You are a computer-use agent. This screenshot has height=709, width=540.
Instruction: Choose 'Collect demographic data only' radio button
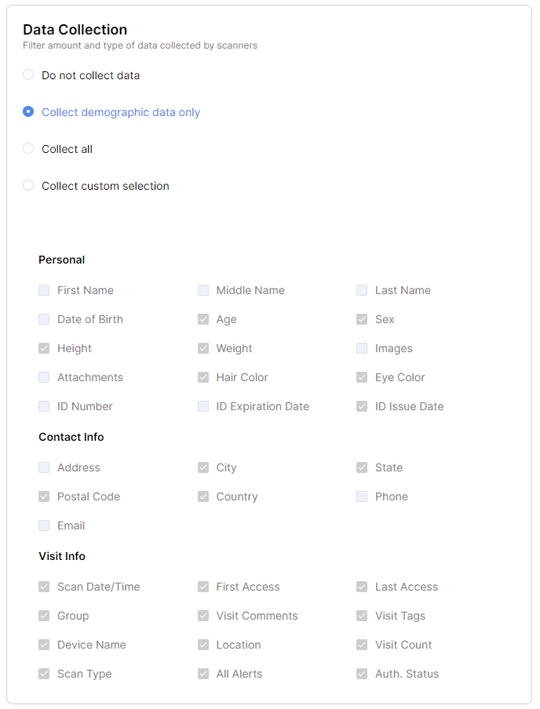[28, 112]
